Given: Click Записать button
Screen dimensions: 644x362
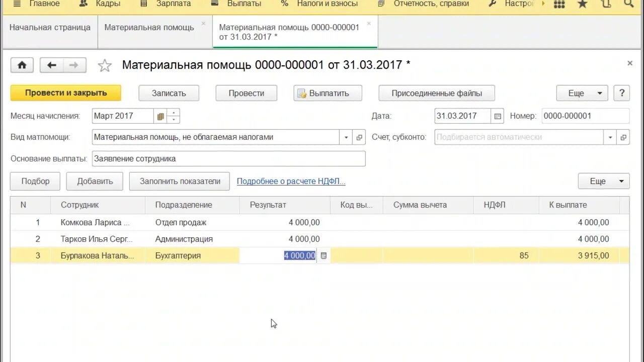Looking at the screenshot, I should click(x=169, y=93).
